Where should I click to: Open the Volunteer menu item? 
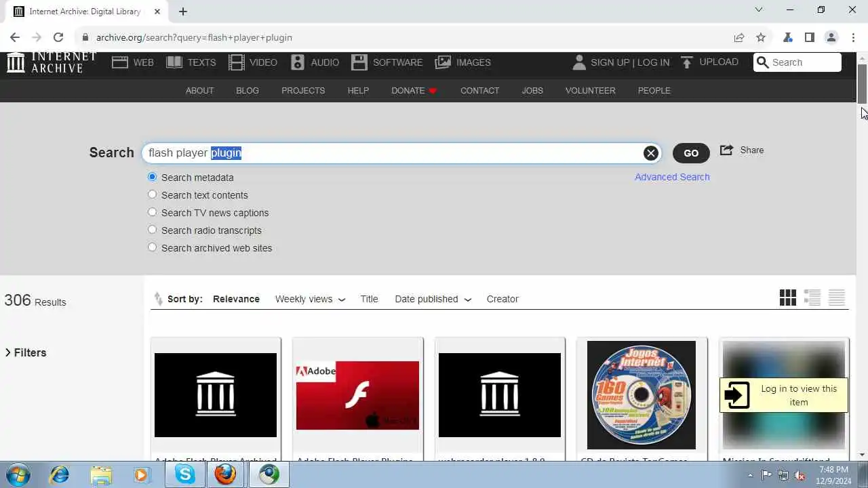(590, 90)
